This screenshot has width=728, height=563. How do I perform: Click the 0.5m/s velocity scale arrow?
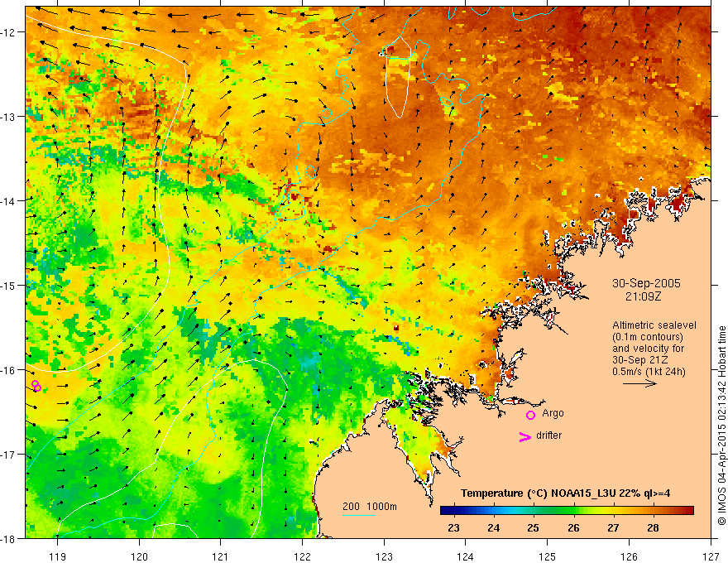tap(639, 383)
